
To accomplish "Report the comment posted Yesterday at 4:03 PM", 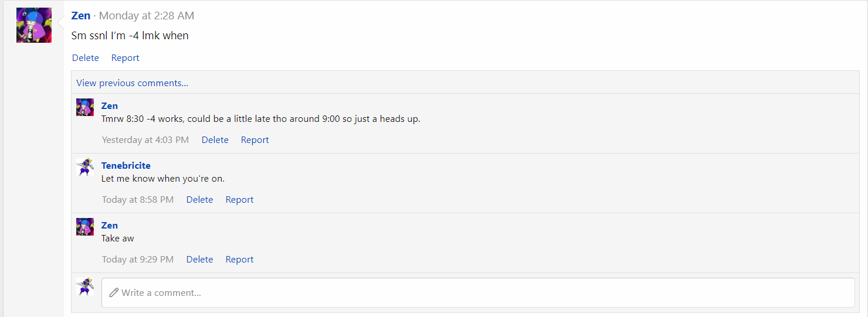I will click(x=255, y=139).
